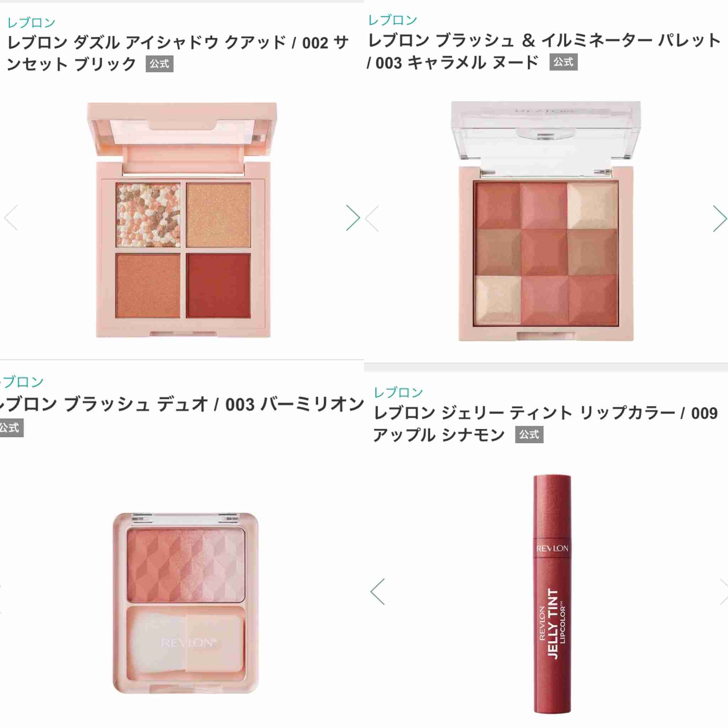Image resolution: width=728 pixels, height=728 pixels.
Task: Show the previous image of the Blush & Illuminator Palette
Action: click(x=372, y=219)
